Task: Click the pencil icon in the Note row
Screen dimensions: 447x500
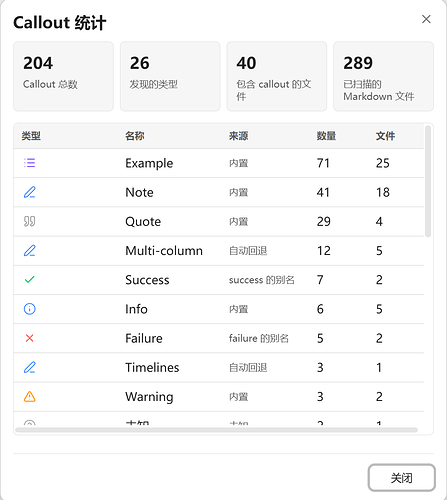Action: click(x=30, y=192)
